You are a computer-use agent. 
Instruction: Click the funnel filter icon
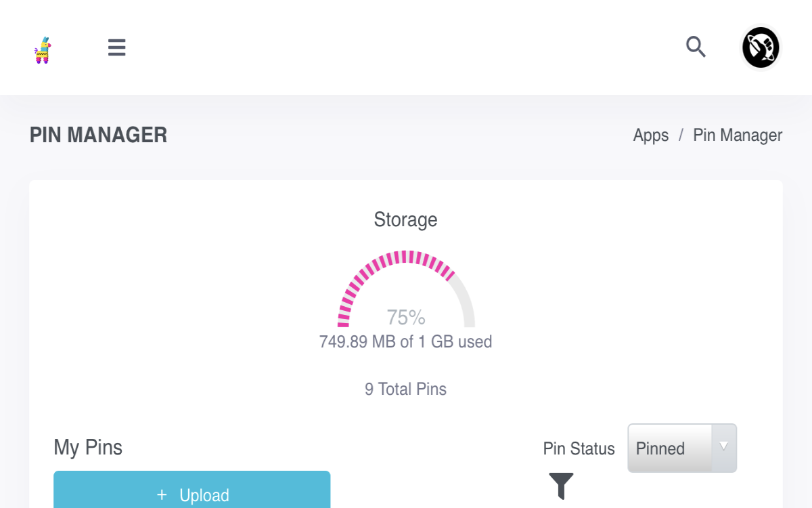pyautogui.click(x=561, y=486)
